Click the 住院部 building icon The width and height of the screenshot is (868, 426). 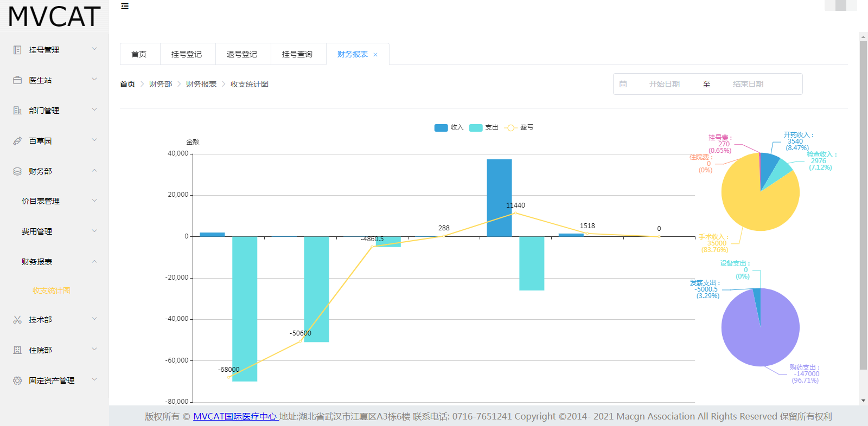pos(17,350)
